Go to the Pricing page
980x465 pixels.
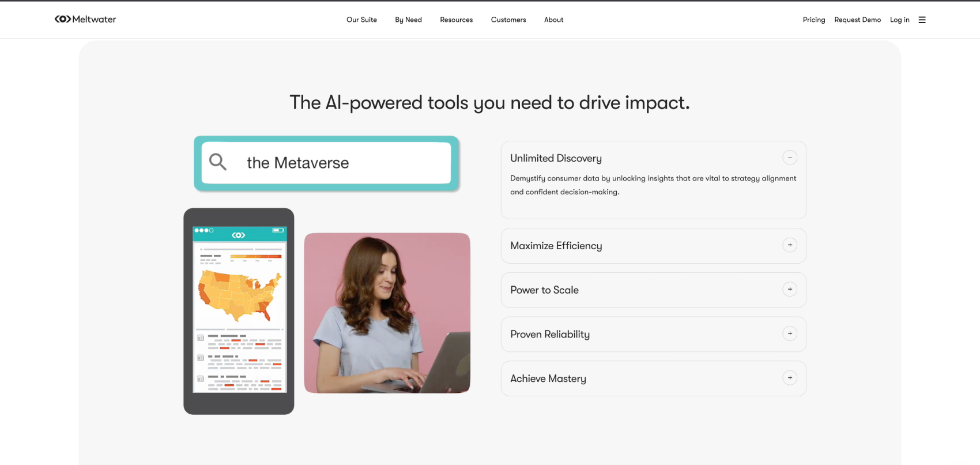[x=813, y=20]
